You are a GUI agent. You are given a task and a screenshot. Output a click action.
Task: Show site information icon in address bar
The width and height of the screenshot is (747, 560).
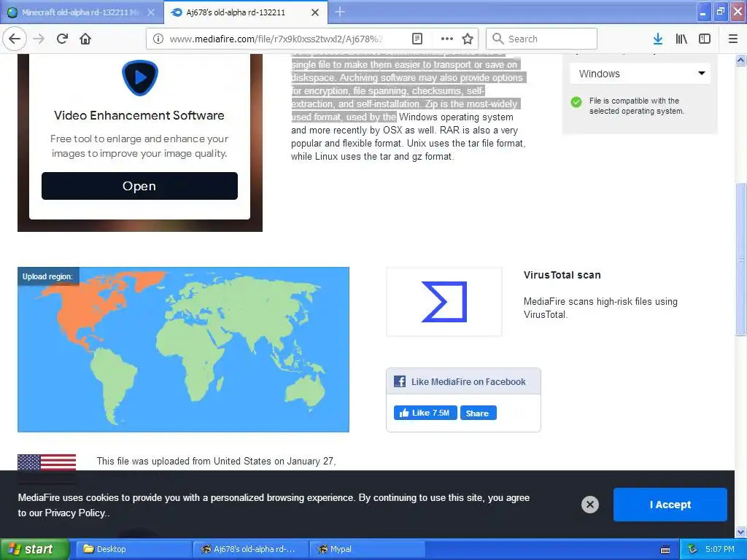[158, 39]
